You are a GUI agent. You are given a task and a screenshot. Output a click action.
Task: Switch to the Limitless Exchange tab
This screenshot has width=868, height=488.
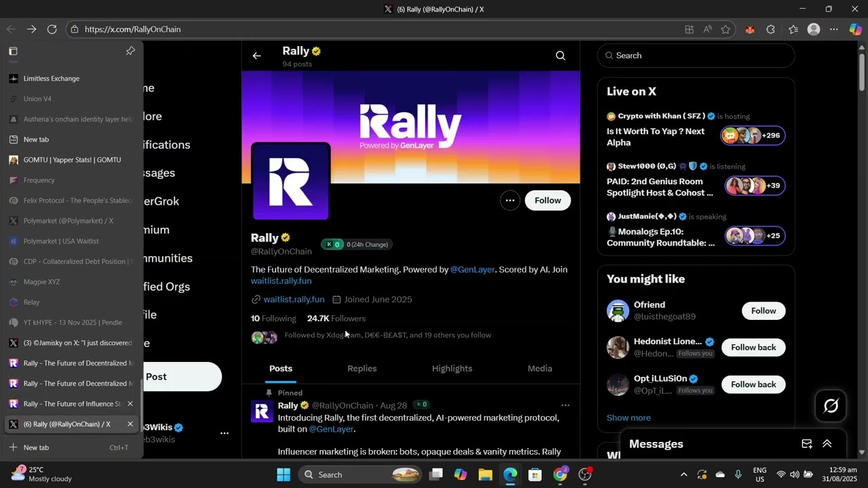[72, 79]
